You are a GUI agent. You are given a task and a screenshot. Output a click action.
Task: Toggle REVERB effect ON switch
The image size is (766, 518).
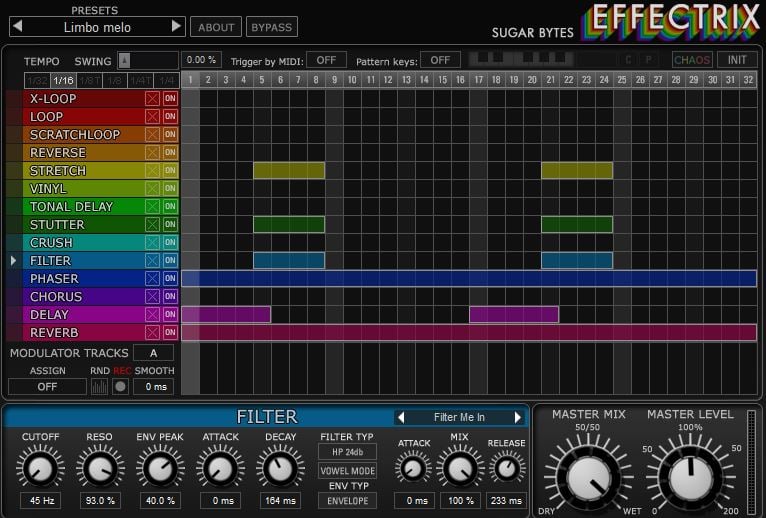170,332
